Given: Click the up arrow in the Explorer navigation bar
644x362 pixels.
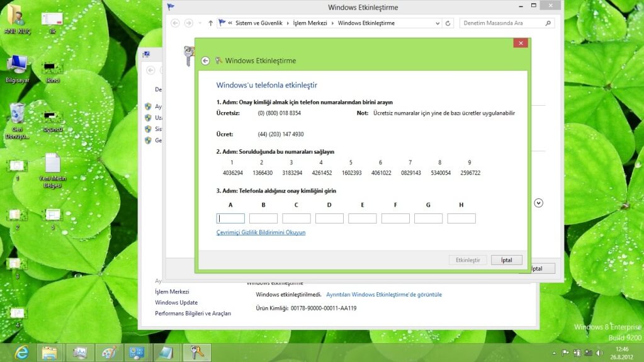Looking at the screenshot, I should [x=210, y=23].
